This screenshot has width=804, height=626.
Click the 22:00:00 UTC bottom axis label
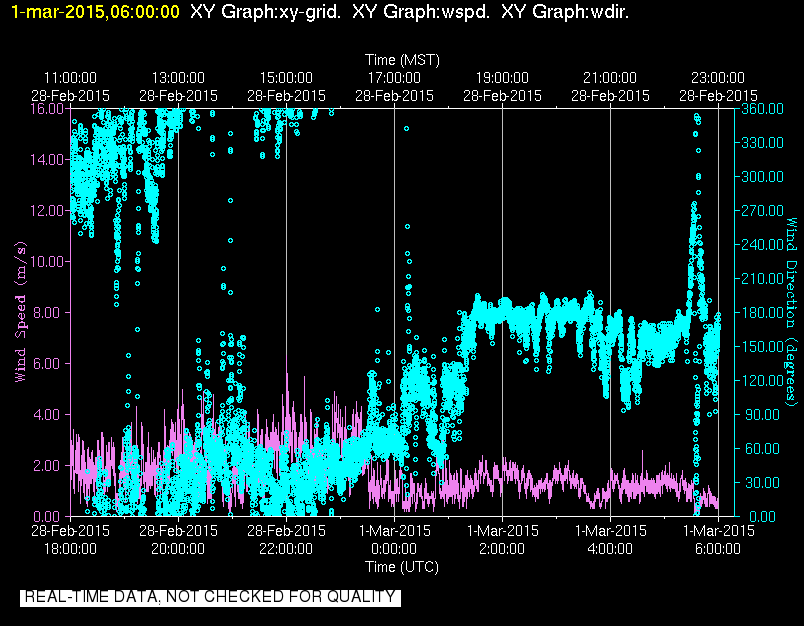pos(286,549)
